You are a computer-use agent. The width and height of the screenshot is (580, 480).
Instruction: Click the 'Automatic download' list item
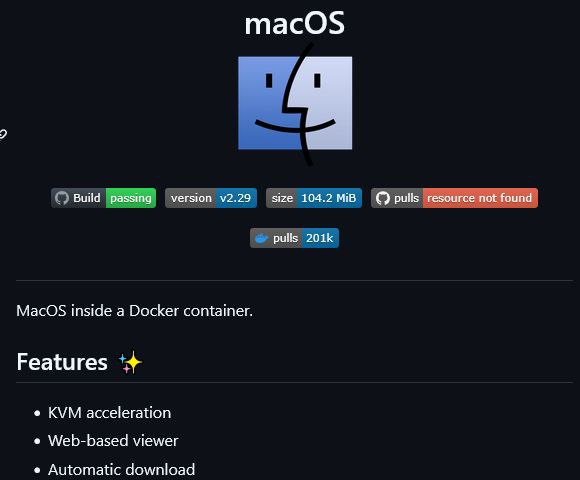121,470
